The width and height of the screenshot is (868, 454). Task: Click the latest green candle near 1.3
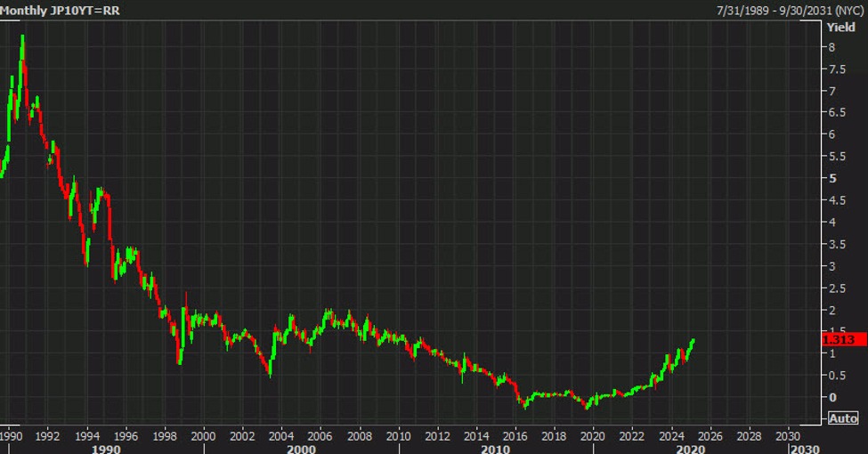[x=693, y=343]
